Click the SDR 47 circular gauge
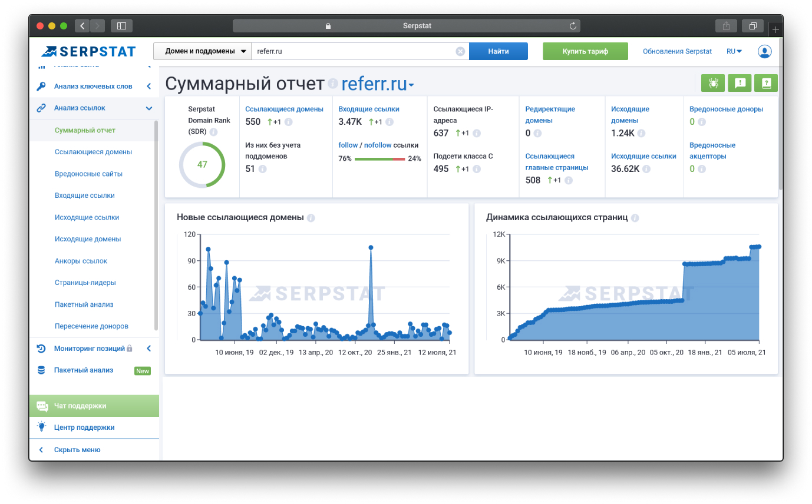The height and width of the screenshot is (504, 812). [x=202, y=164]
